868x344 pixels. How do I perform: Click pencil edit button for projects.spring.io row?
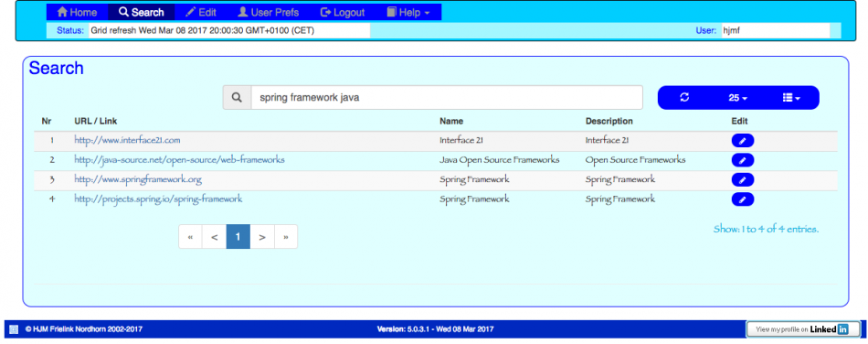742,199
